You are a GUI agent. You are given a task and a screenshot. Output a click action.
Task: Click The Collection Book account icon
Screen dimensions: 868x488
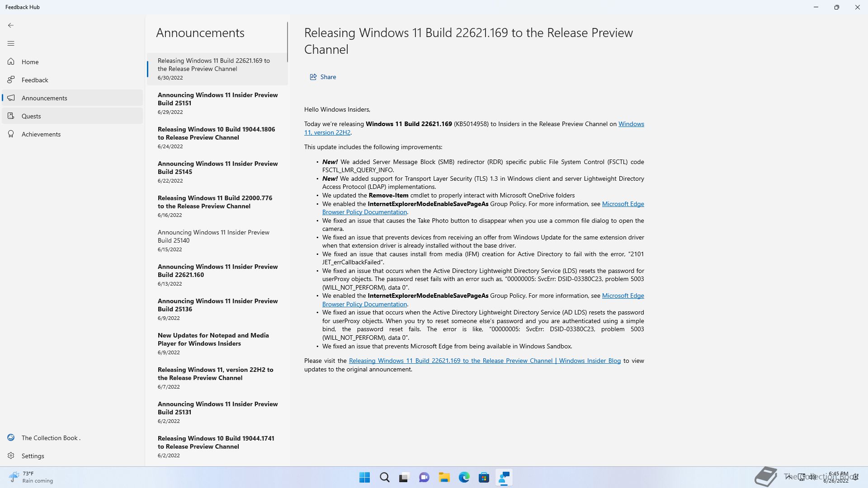[11, 437]
